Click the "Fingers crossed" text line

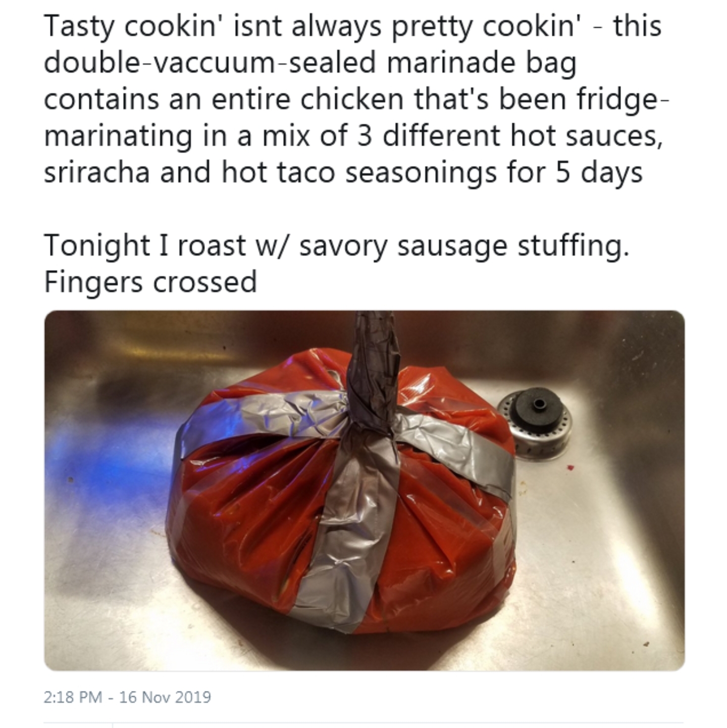click(150, 282)
